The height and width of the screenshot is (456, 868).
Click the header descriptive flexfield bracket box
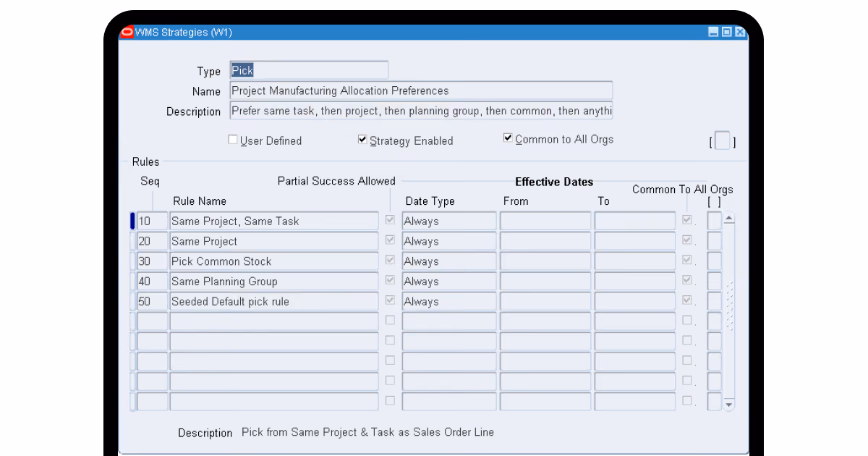(x=722, y=142)
